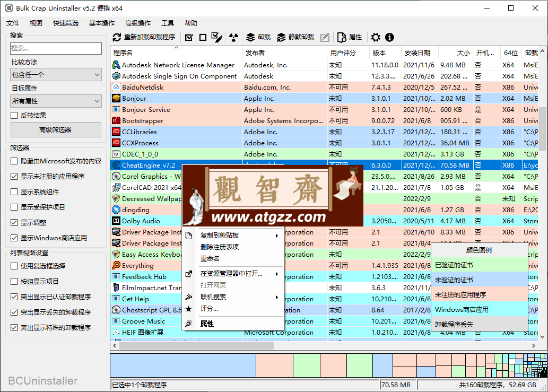Click the select all checked-box toolbar icon
Image resolution: width=548 pixels, height=392 pixels.
[189, 37]
